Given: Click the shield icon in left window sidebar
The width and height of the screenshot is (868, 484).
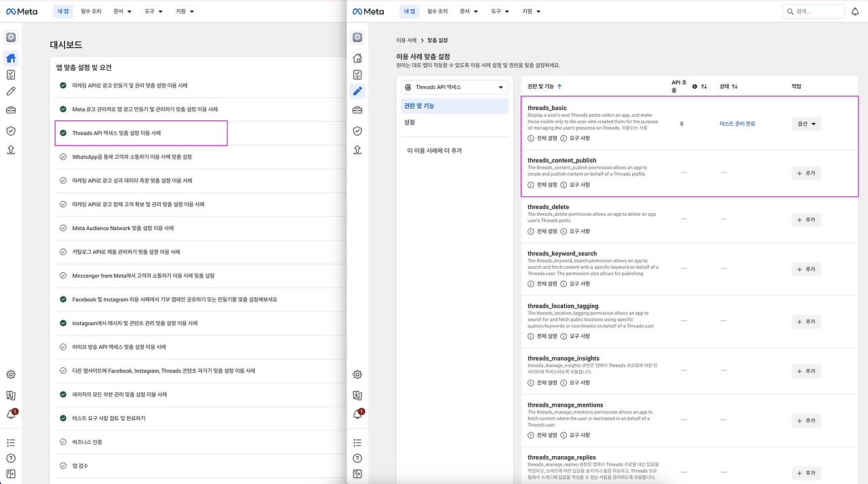Looking at the screenshot, I should click(x=11, y=130).
